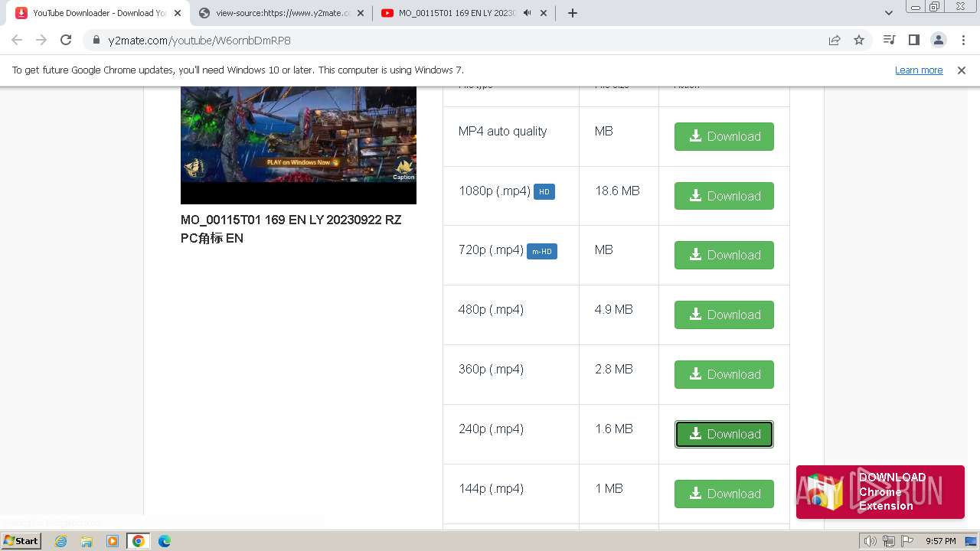Viewport: 980px width, 551px height.
Task: Open the media controls icon
Action: click(x=889, y=40)
